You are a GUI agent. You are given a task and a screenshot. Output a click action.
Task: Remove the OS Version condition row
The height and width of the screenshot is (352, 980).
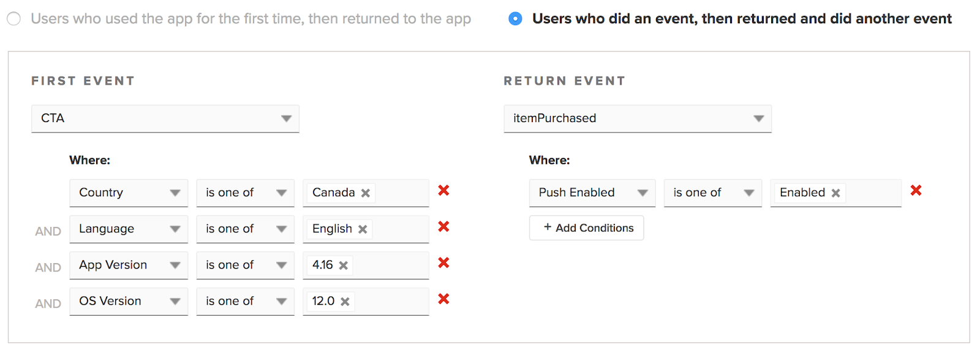pos(443,299)
